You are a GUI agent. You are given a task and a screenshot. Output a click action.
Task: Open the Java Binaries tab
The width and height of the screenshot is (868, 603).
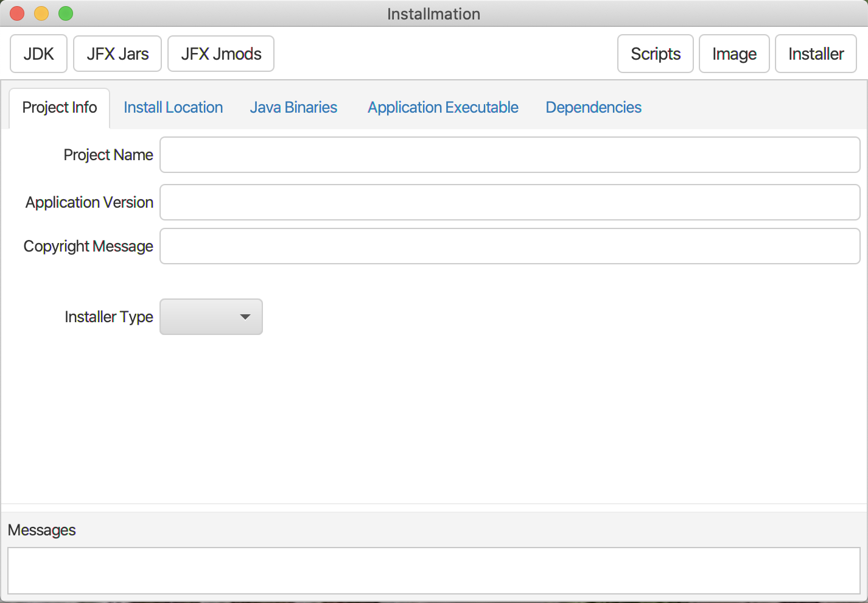coord(293,107)
